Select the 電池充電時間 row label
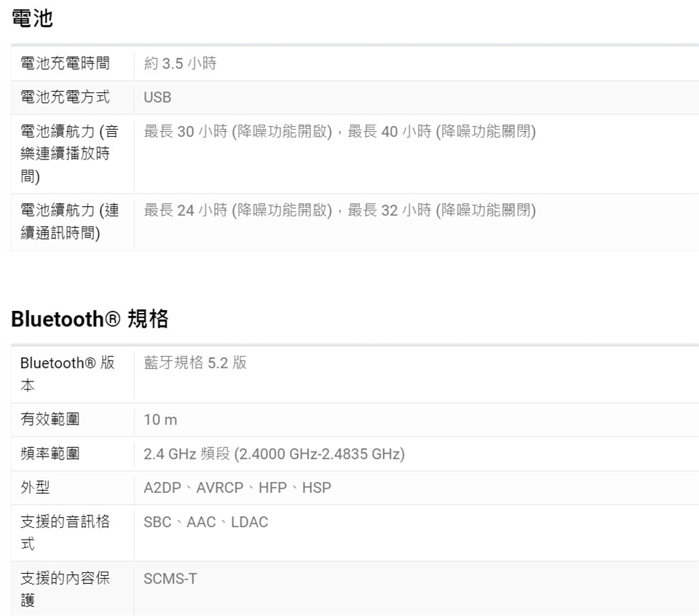Screen dimensions: 699x616 (65, 63)
